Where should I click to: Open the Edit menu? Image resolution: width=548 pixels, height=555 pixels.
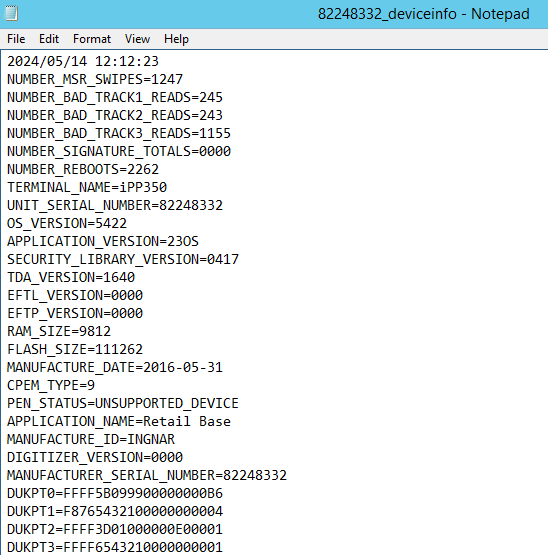pos(49,39)
